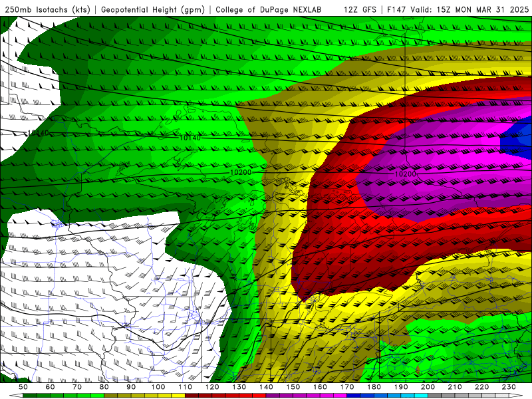This screenshot has height=399, width=532.
Task: Click the darkest green swatch starting the color bar
Action: point(29,395)
